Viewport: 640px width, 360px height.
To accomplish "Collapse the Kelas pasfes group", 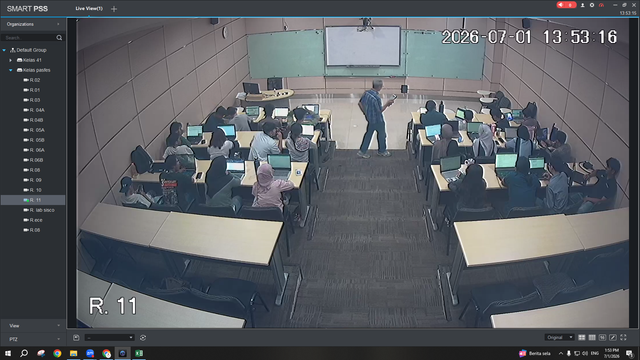I will point(11,70).
